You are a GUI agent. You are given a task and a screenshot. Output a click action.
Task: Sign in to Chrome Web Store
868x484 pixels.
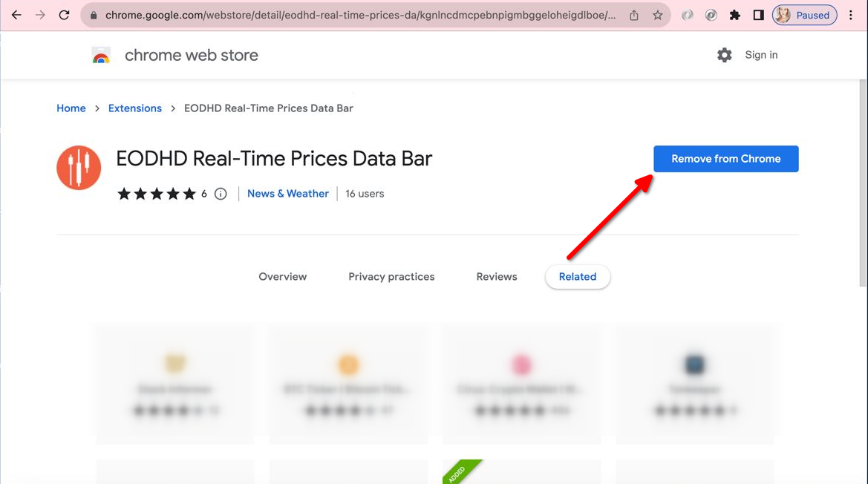coord(761,55)
